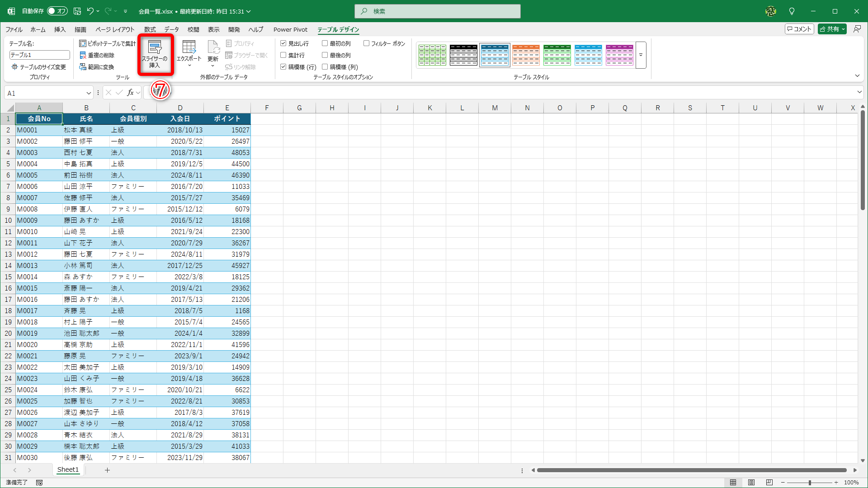Viewport: 868px width, 488px height.
Task: Collapse the ribbon with chevron
Action: click(x=857, y=76)
